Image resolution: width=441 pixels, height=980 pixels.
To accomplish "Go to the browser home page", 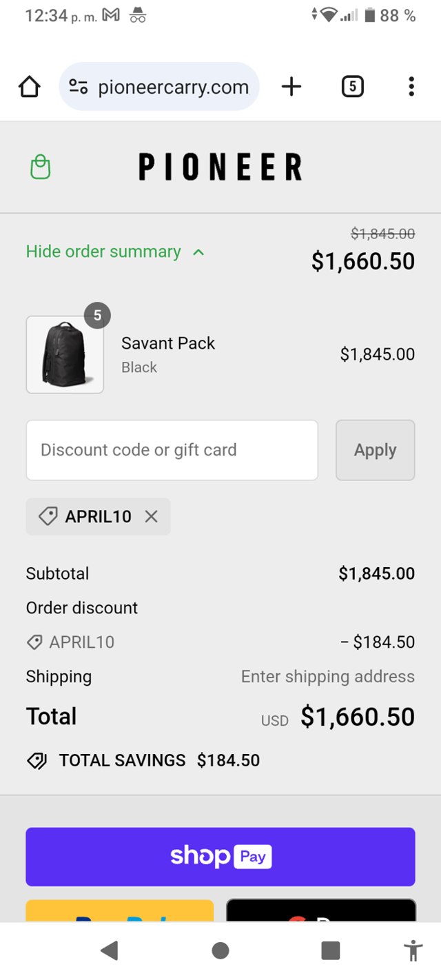I will click(30, 87).
